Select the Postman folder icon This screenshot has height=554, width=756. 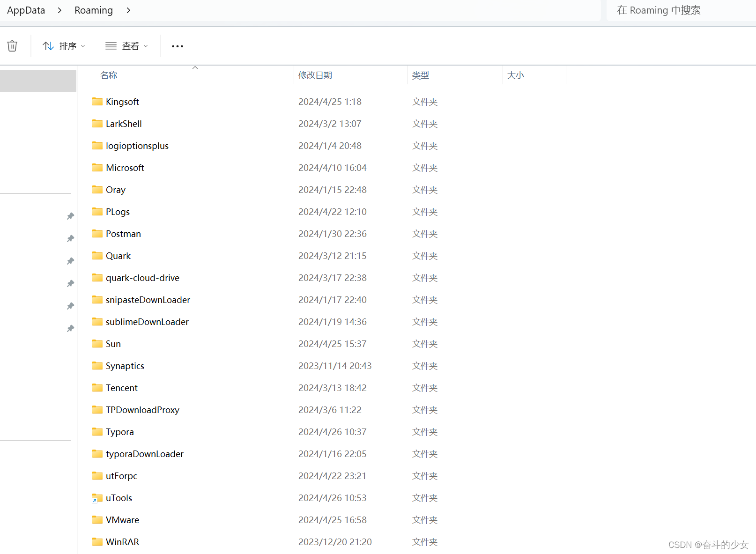[97, 234]
